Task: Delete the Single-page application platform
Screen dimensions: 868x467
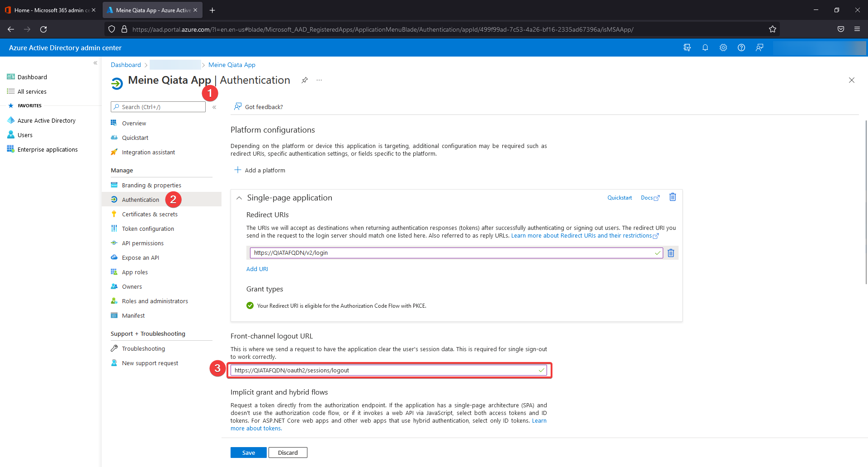Action: click(672, 197)
